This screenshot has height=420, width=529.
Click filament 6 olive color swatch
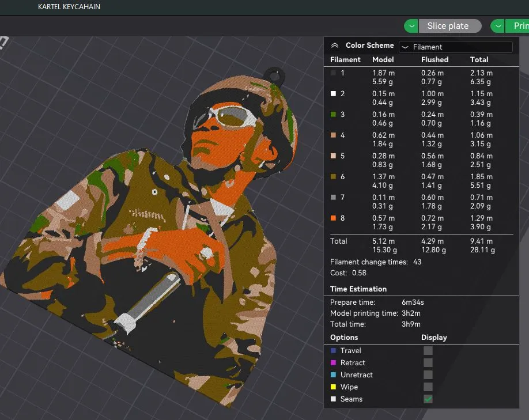click(x=333, y=176)
